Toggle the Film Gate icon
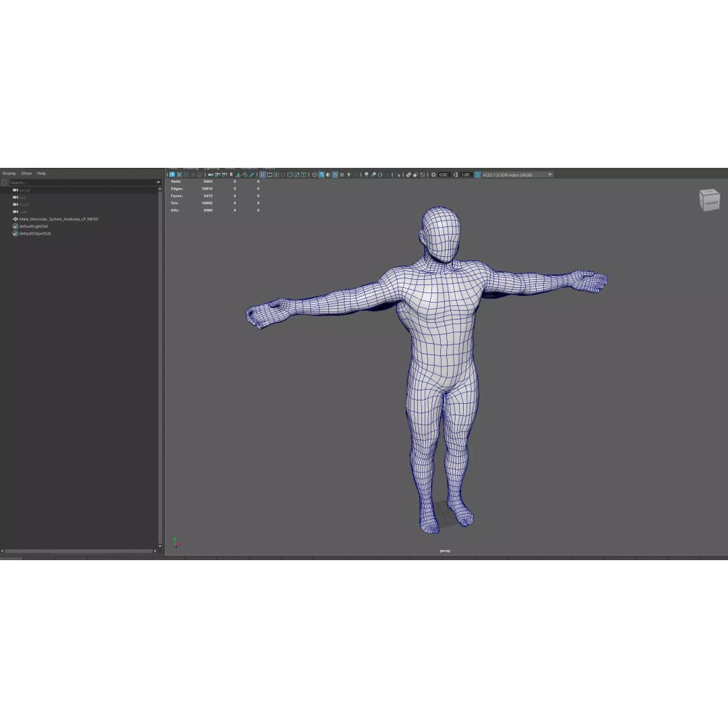Image resolution: width=728 pixels, height=728 pixels. pyautogui.click(x=269, y=175)
